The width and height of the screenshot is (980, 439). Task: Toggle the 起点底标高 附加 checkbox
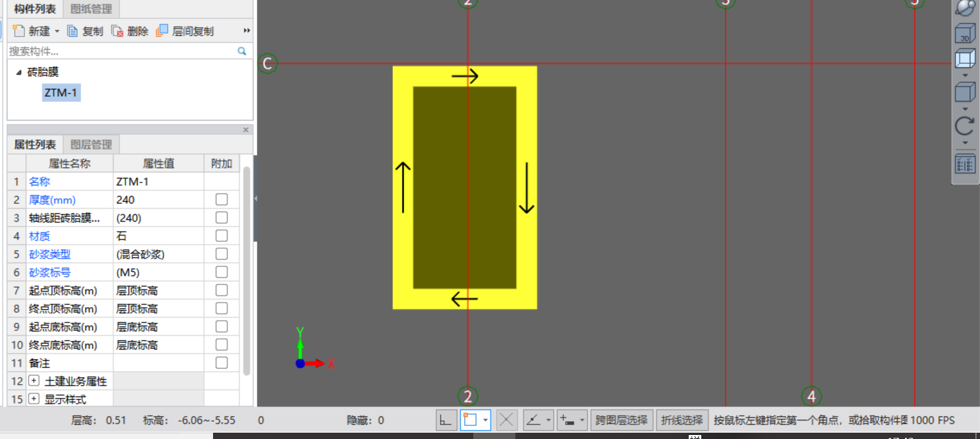point(222,327)
